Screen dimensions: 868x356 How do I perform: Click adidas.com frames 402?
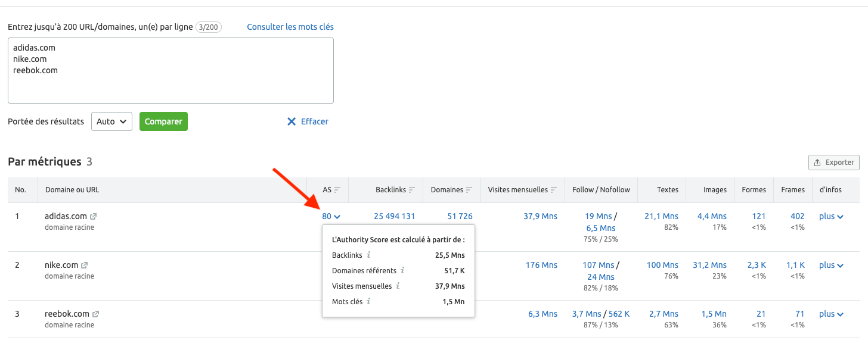(797, 216)
